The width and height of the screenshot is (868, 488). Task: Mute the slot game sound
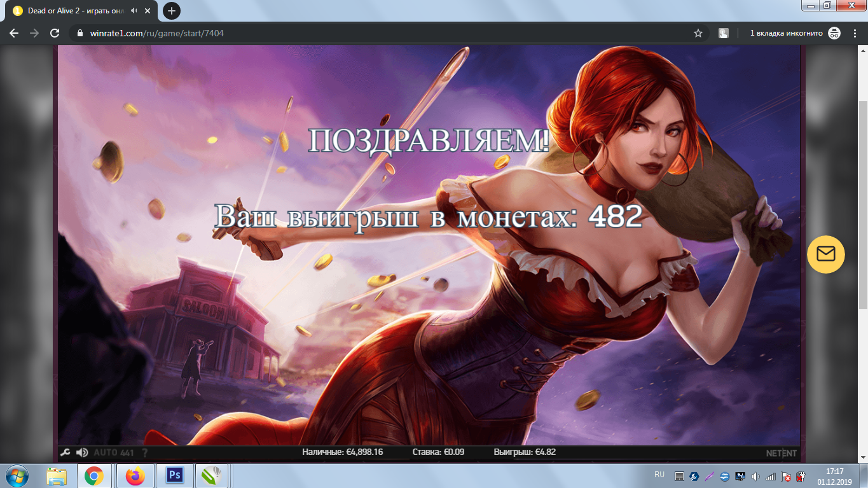[x=81, y=452]
